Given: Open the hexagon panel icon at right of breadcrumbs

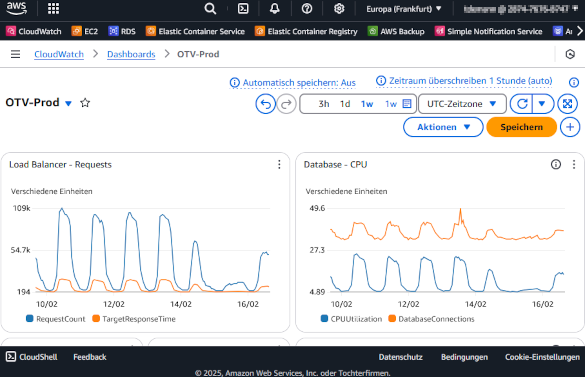Looking at the screenshot, I should coord(570,54).
